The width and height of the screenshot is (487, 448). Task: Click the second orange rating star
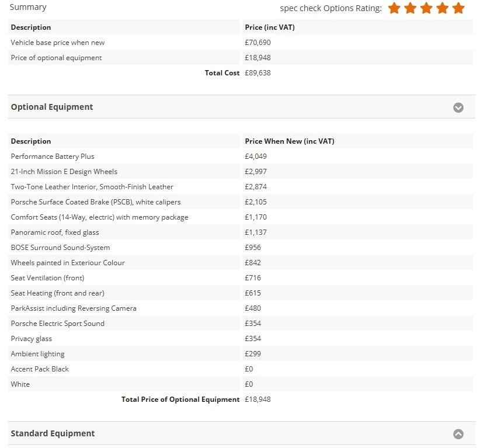(411, 8)
